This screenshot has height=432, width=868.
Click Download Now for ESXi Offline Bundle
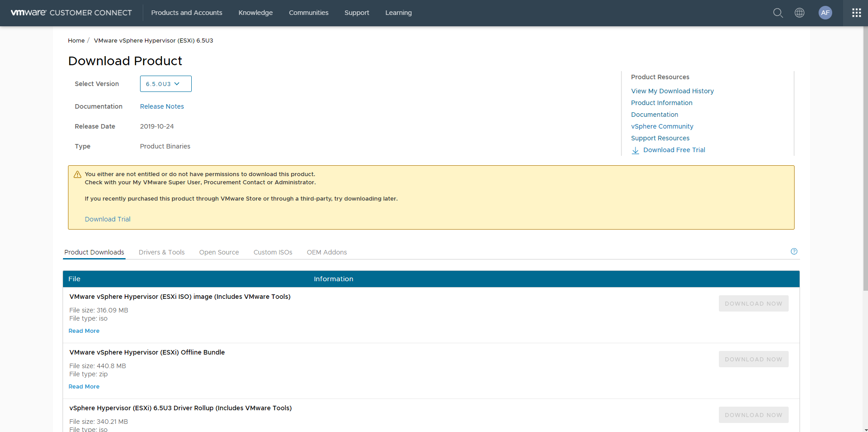click(x=753, y=359)
